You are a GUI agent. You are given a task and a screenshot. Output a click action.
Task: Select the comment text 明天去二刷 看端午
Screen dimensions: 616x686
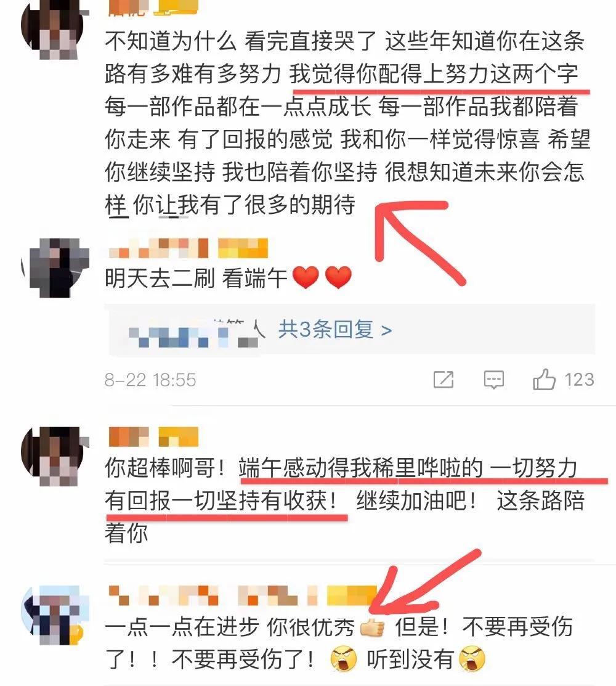click(x=195, y=278)
